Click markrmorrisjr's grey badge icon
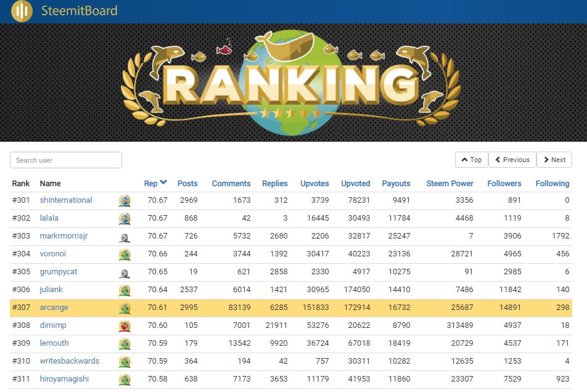587x392 pixels. 125,237
